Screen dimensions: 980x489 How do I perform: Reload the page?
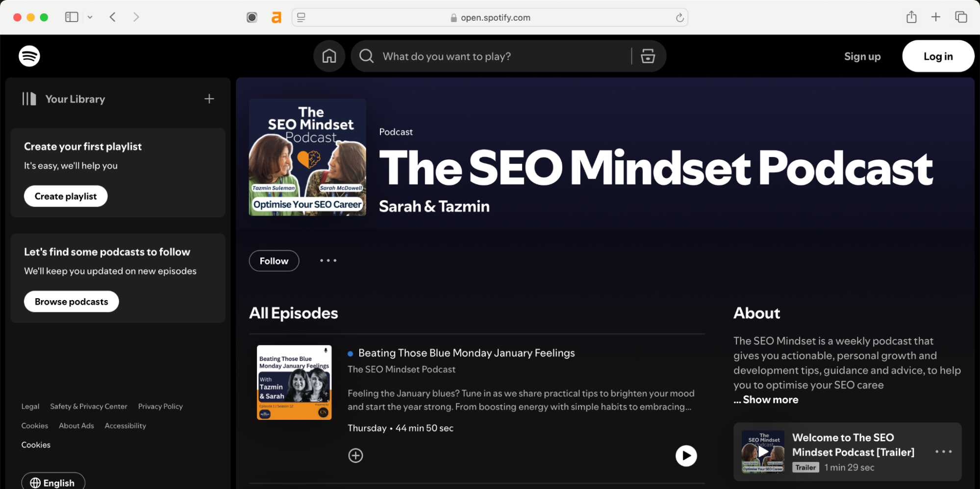tap(679, 18)
